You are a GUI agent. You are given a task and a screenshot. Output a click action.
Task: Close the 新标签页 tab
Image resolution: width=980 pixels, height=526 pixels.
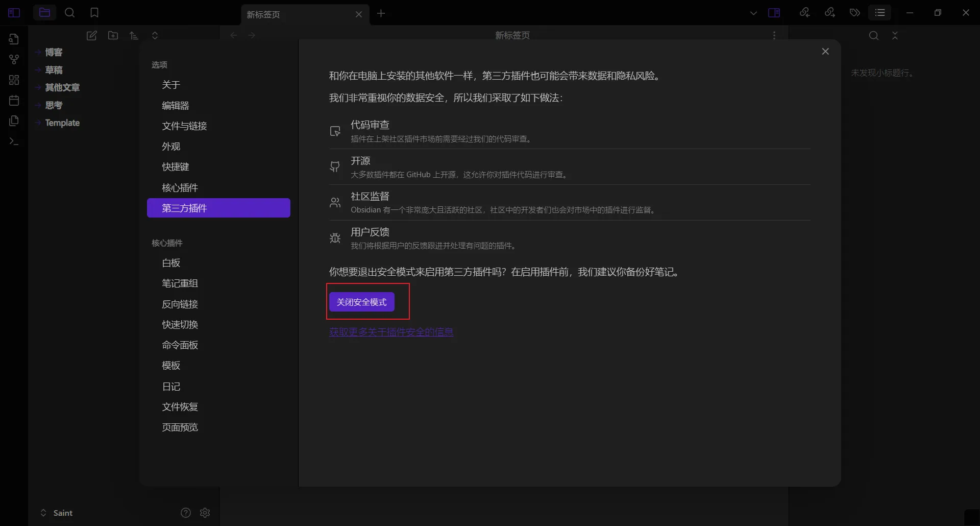click(359, 14)
